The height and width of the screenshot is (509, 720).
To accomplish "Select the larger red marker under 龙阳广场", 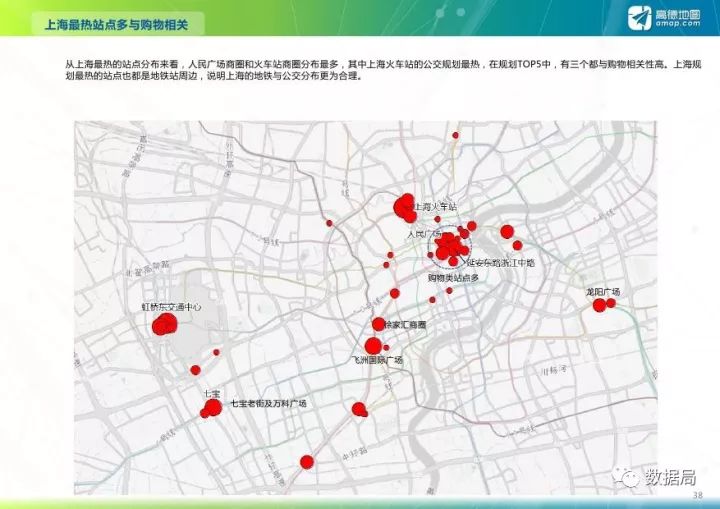I will pyautogui.click(x=599, y=305).
